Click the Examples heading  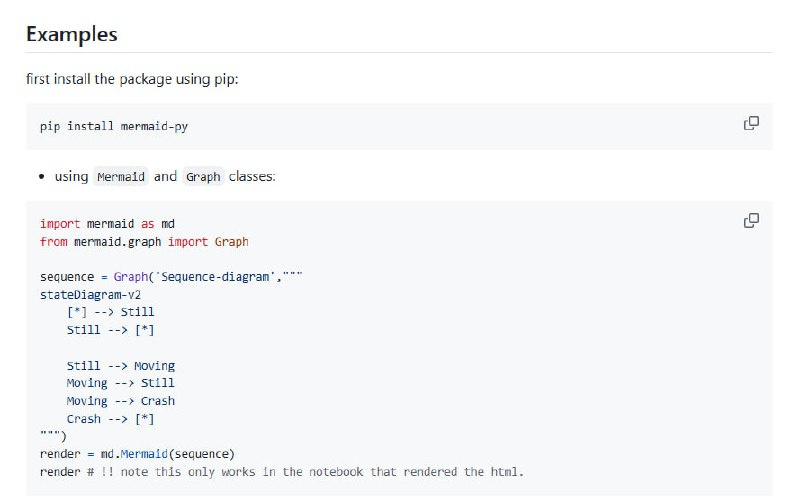pos(71,34)
